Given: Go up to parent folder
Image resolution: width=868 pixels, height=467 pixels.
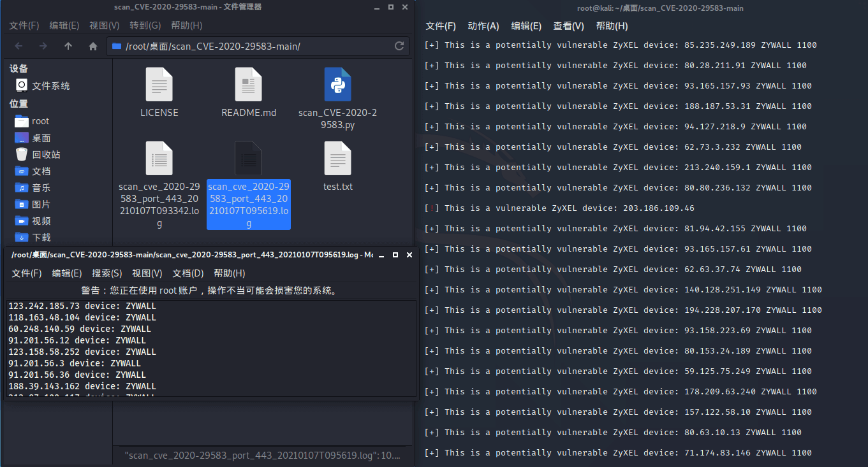Looking at the screenshot, I should [x=68, y=47].
